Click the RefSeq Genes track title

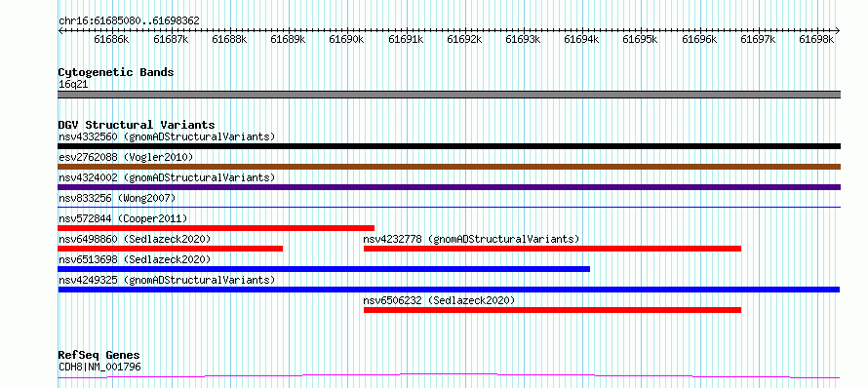click(x=99, y=355)
